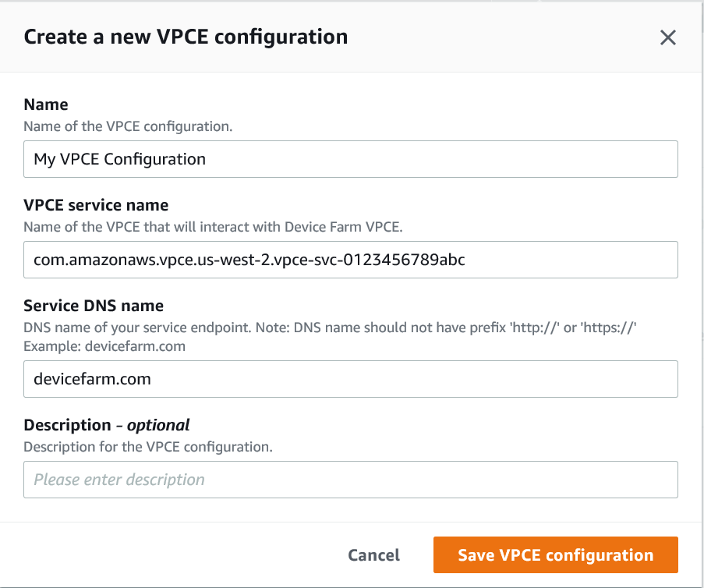Cancel creating the VPCE configuration
This screenshot has width=704, height=588.
click(x=373, y=554)
